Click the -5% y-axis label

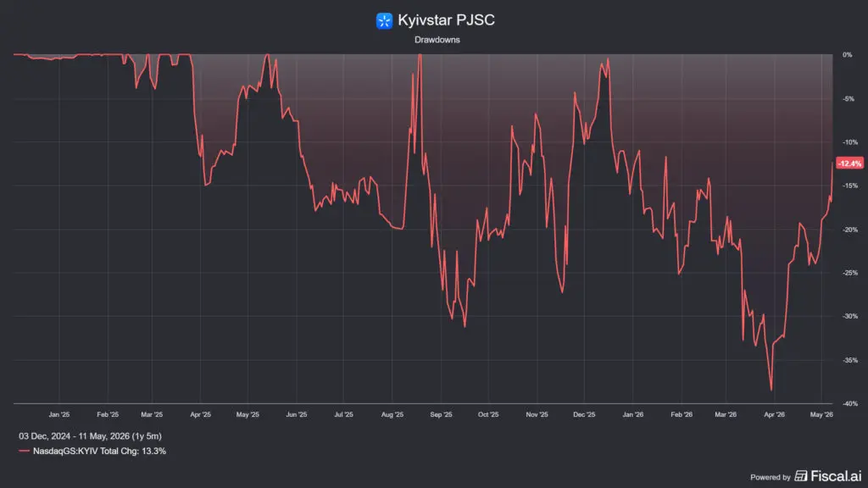849,98
